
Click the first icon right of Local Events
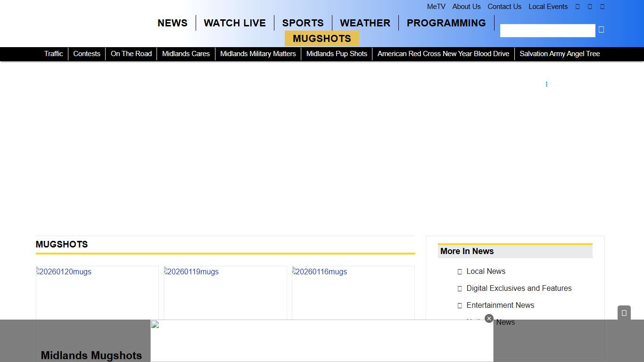click(x=578, y=7)
